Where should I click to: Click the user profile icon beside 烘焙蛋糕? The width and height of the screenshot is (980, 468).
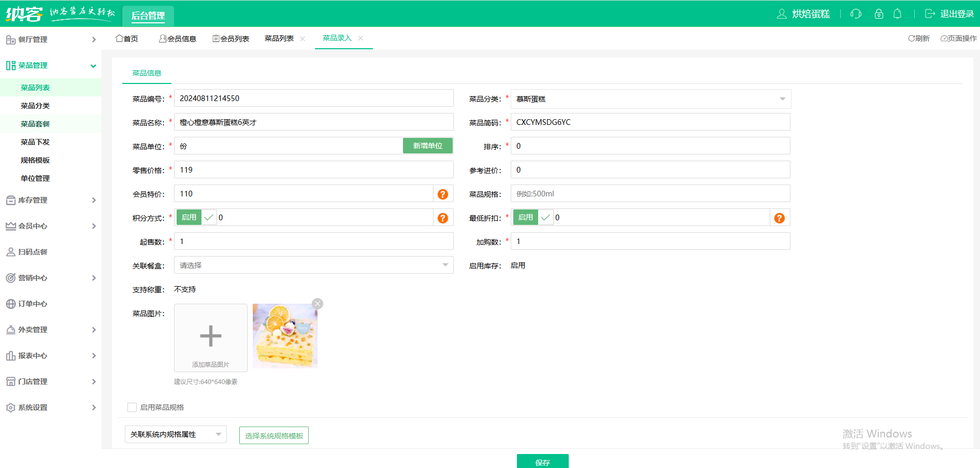782,14
